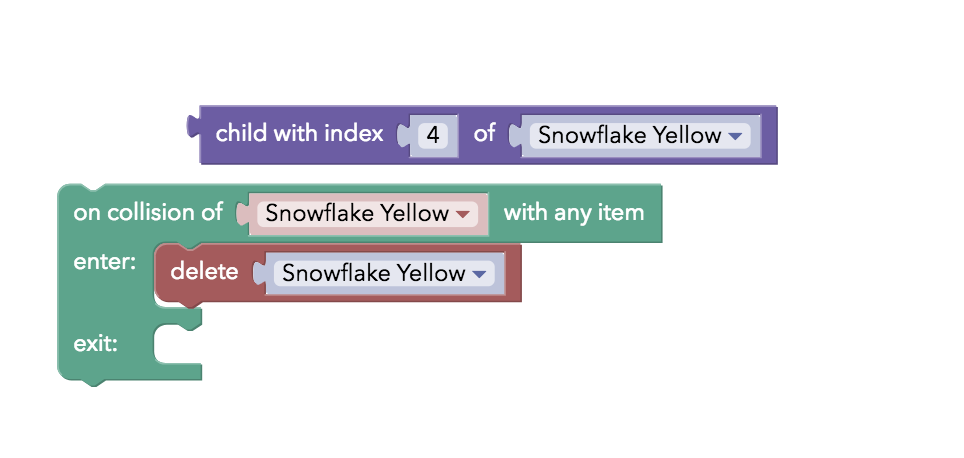The image size is (964, 458).
Task: Click the puzzle connector of the index 4 block
Action: coord(403,135)
